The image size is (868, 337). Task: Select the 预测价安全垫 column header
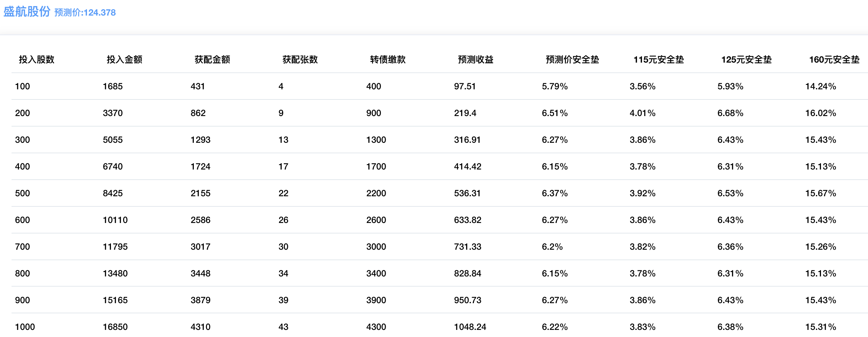click(x=572, y=60)
